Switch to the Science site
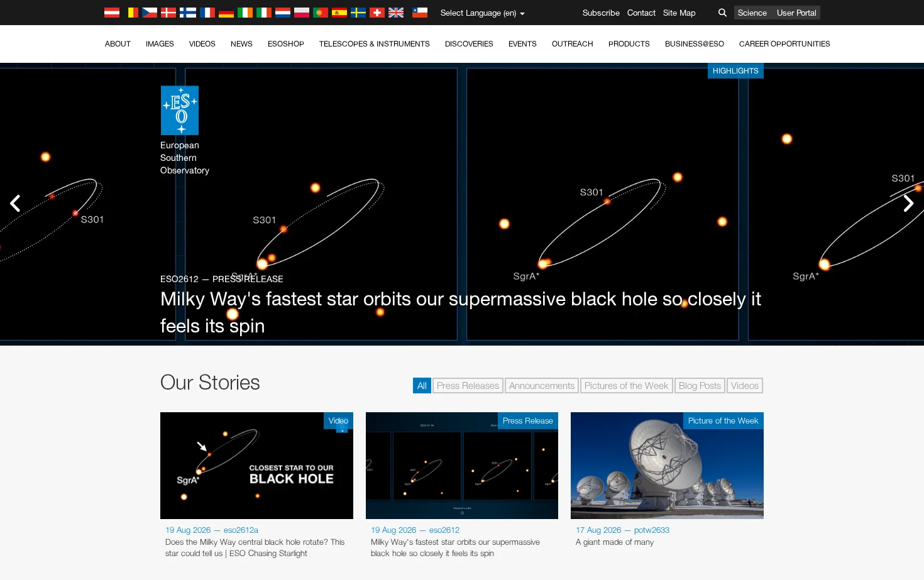Screen dimensions: 924x580 [x=752, y=13]
